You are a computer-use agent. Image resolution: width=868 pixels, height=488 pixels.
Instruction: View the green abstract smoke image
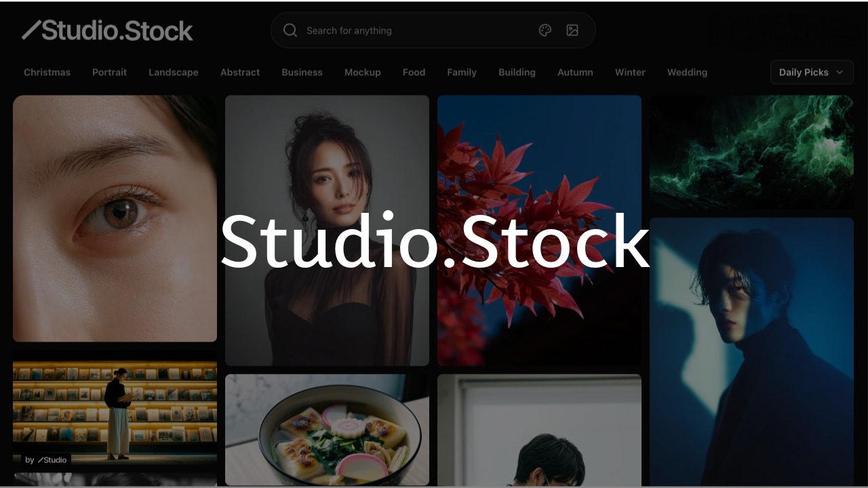pos(751,150)
